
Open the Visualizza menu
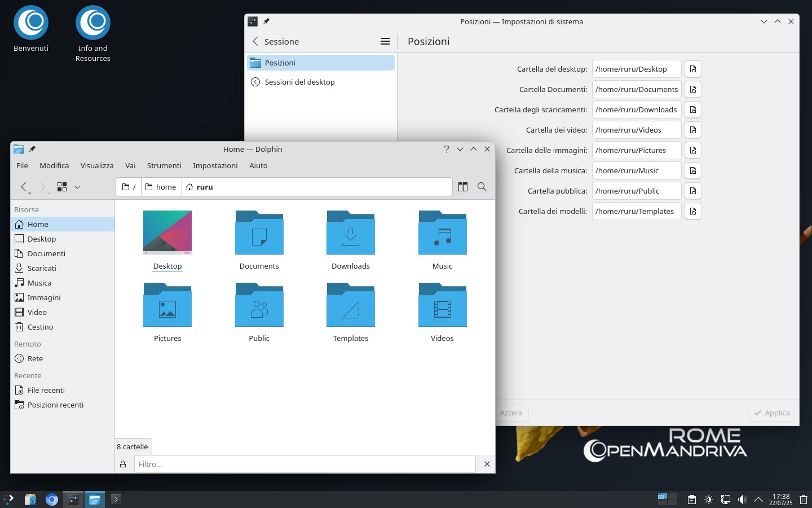[97, 165]
